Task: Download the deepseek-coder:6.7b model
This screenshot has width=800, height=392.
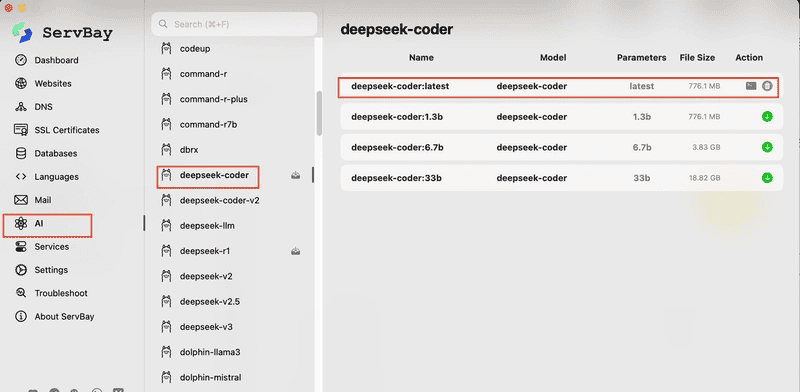Action: (767, 148)
